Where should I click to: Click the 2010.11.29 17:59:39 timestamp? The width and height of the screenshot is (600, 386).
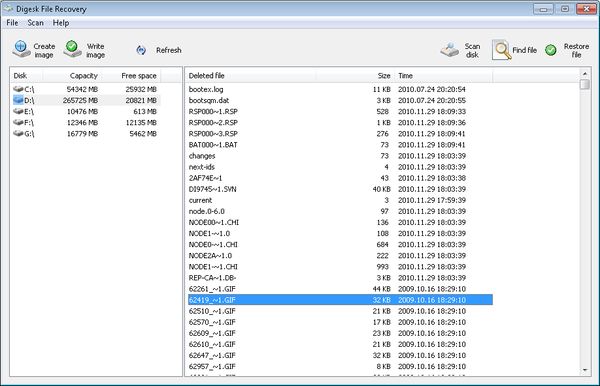432,200
